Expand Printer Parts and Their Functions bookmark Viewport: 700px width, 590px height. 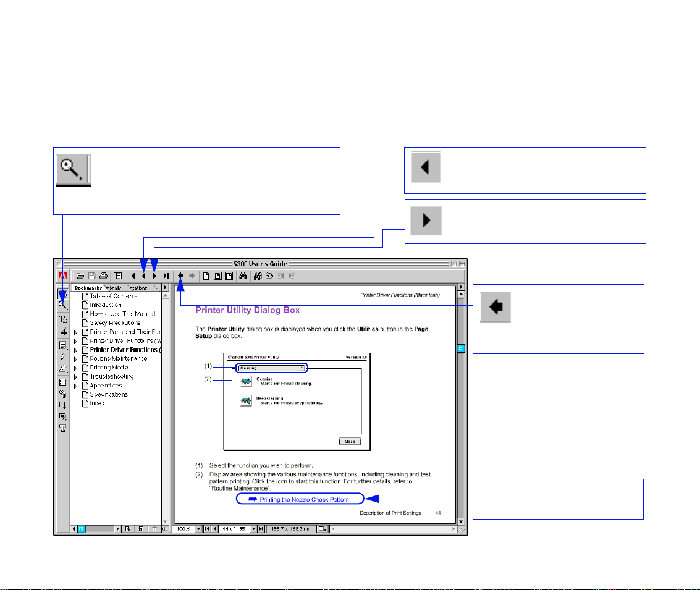click(75, 332)
